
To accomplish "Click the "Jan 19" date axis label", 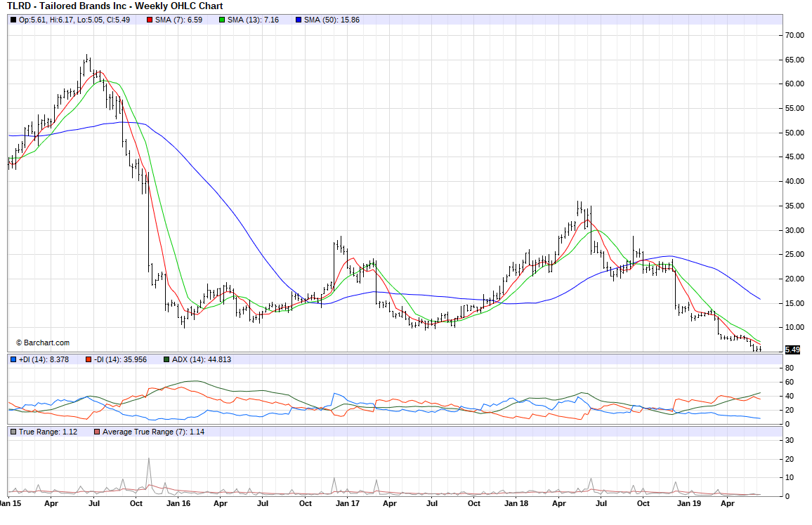I will [689, 503].
